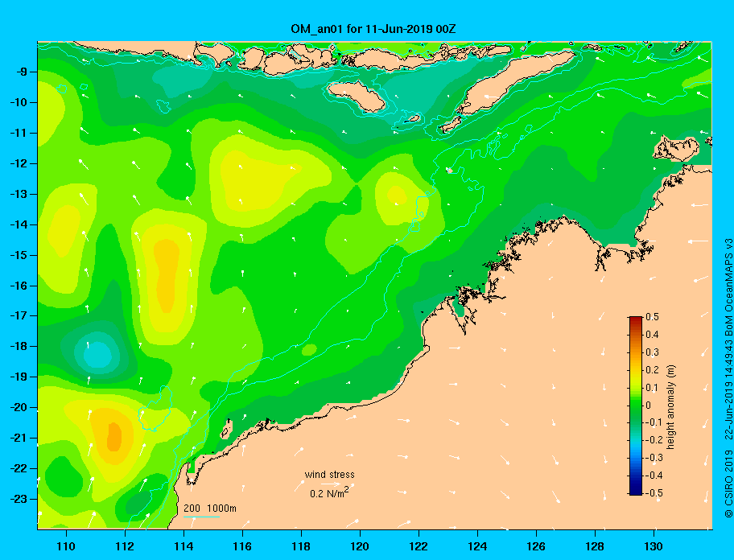This screenshot has height=560, width=734.
Task: Click the orange high anomaly near 111.5E 21S
Action: pyautogui.click(x=114, y=437)
